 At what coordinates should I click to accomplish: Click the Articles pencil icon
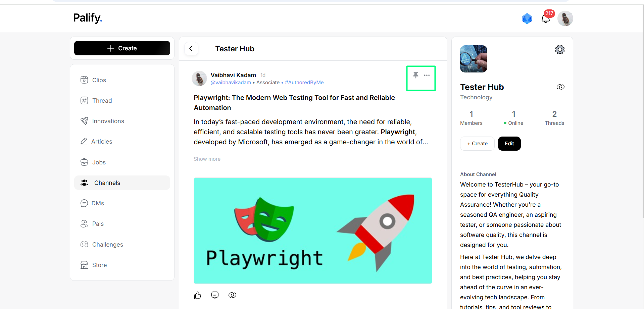click(x=84, y=142)
